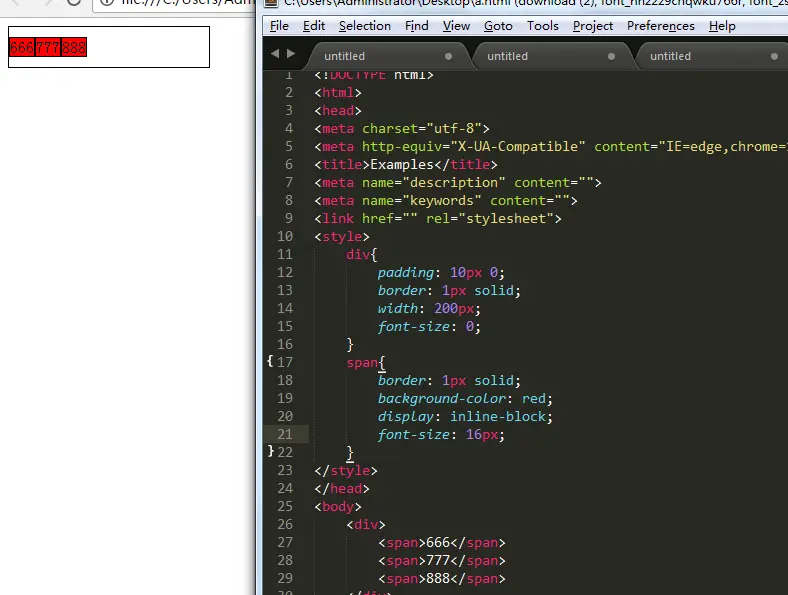The image size is (788, 595).
Task: Click the closing style tag on line 23
Action: pos(346,471)
